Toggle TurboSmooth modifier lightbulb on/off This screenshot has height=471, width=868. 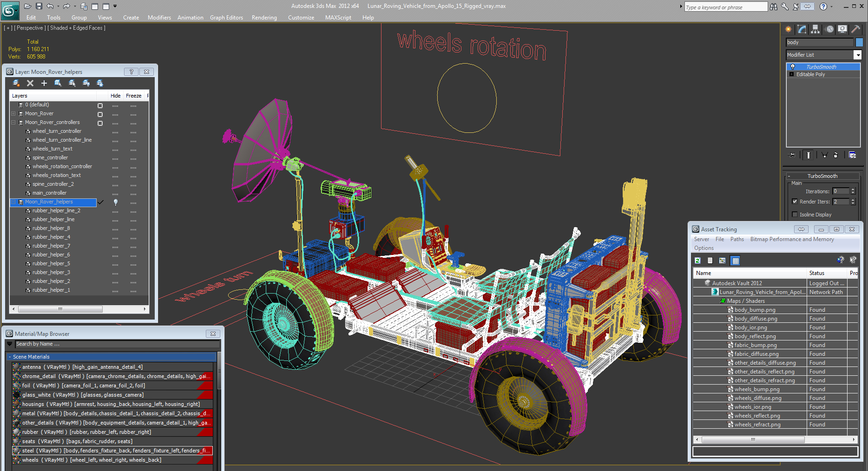point(793,67)
